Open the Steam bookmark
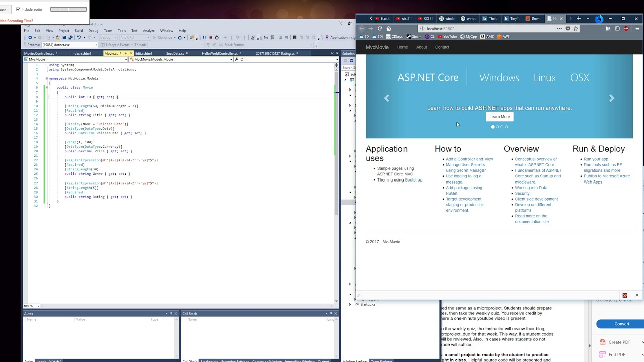Viewport: 644px width, 362px height. click(414, 36)
